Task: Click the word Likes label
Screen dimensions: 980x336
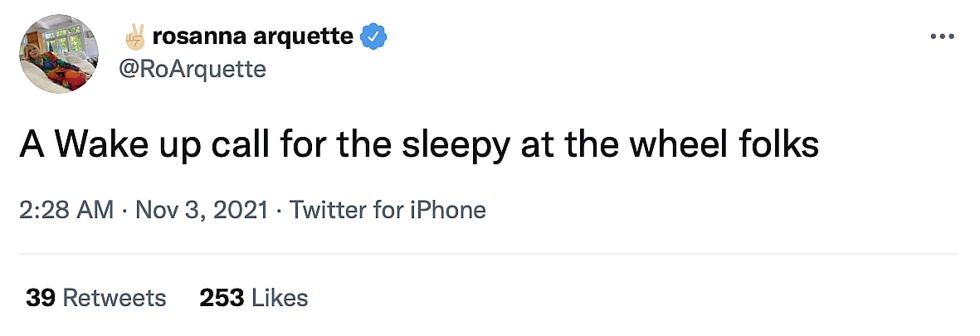Action: [x=280, y=297]
